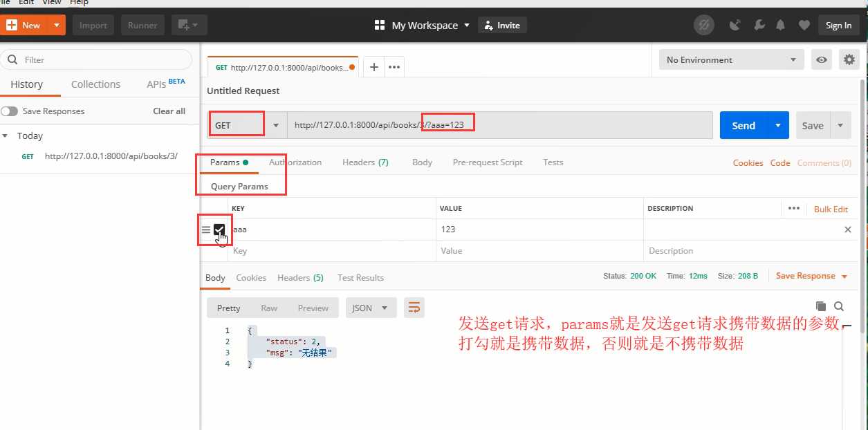Open the notifications bell
The image size is (868, 430).
[781, 26]
